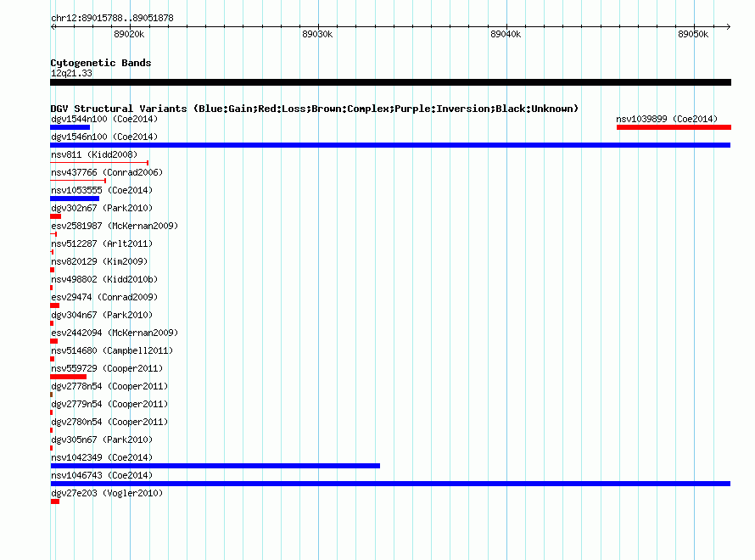Click the dgv1544n100 (Coe2014) variant label
The height and width of the screenshot is (560, 755).
pyautogui.click(x=104, y=119)
